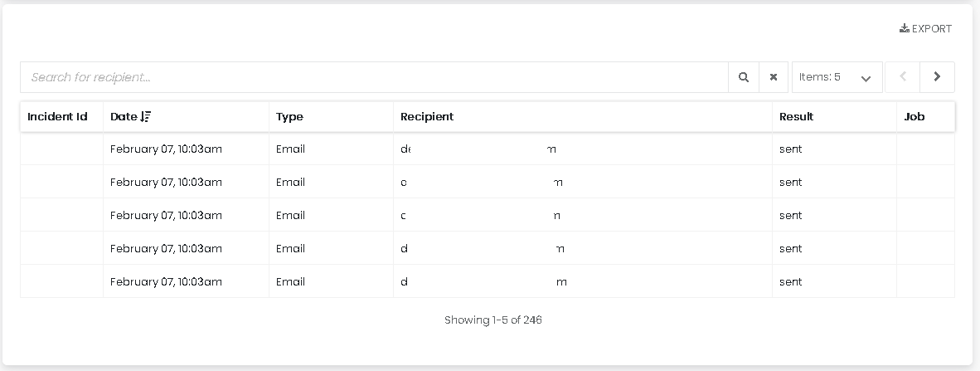Image resolution: width=980 pixels, height=371 pixels.
Task: Click the Result column header
Action: tap(796, 117)
